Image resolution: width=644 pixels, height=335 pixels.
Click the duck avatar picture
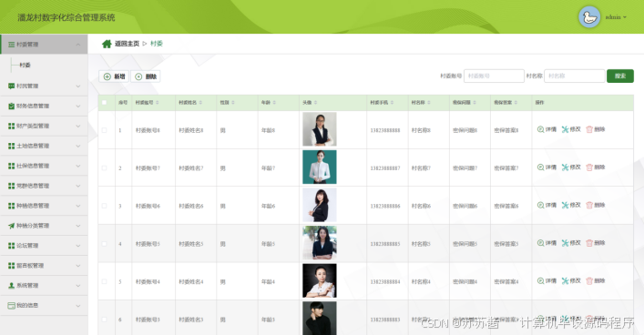coord(589,17)
